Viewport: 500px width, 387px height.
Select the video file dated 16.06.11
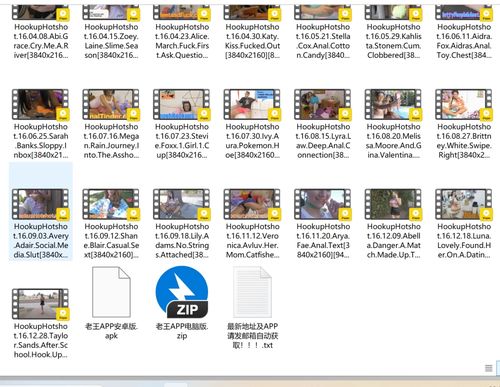click(x=464, y=32)
